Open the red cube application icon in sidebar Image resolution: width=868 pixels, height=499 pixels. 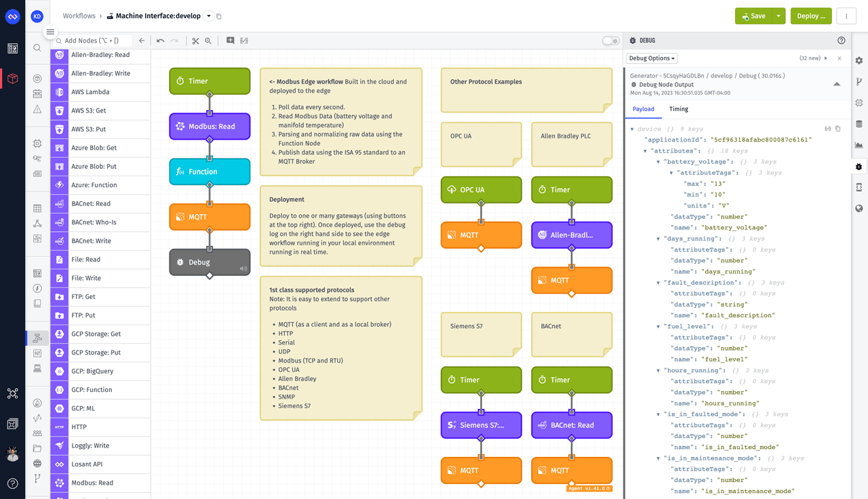12,79
